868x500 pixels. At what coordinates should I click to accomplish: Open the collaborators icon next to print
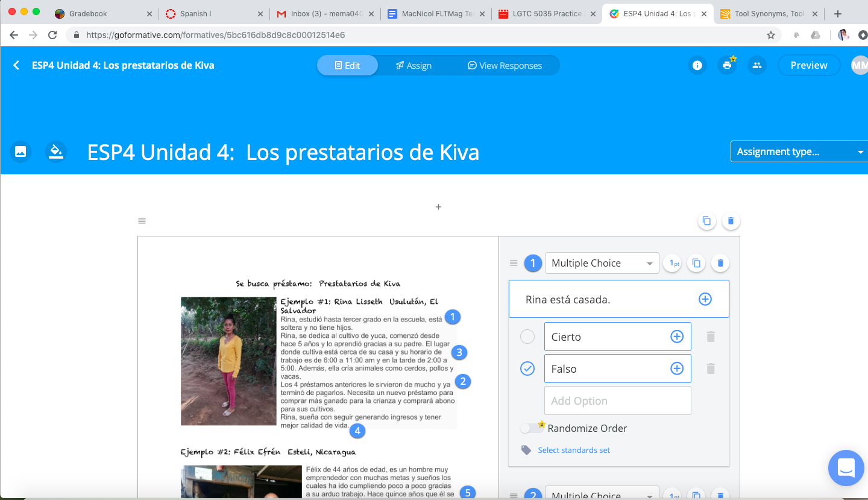[757, 65]
